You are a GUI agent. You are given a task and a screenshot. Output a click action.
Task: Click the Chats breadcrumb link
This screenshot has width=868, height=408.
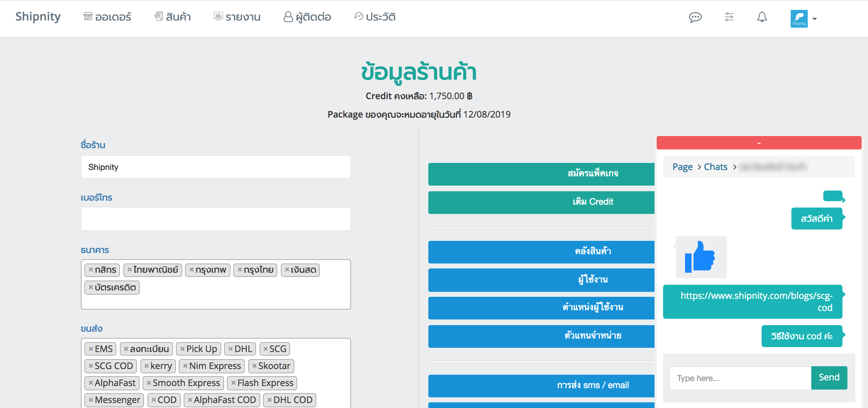pos(716,167)
